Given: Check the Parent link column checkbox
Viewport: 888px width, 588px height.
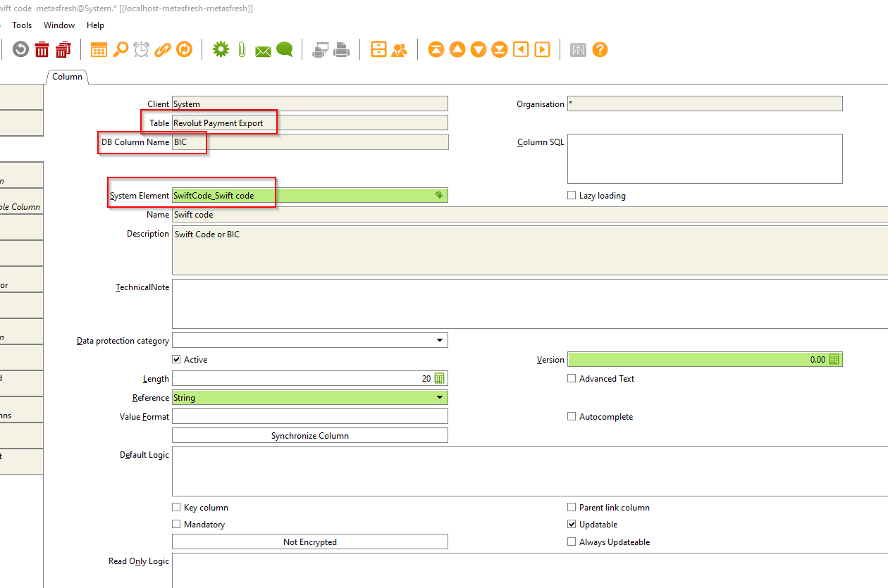Looking at the screenshot, I should pos(572,507).
